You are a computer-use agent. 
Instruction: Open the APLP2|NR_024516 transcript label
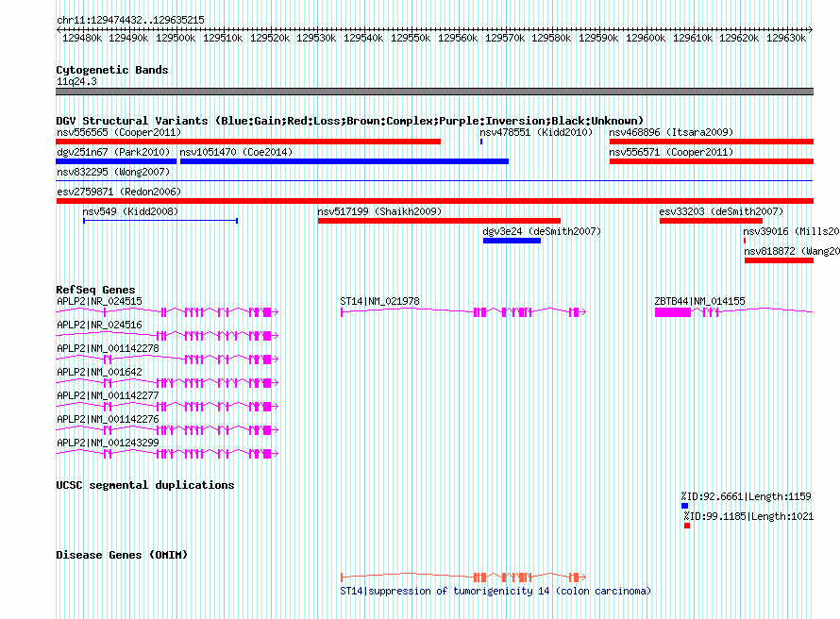coord(99,325)
